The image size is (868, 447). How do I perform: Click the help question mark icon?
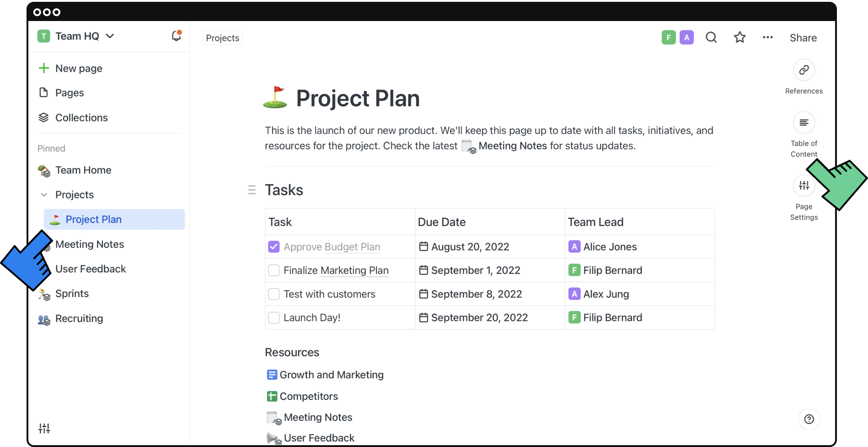(x=809, y=419)
